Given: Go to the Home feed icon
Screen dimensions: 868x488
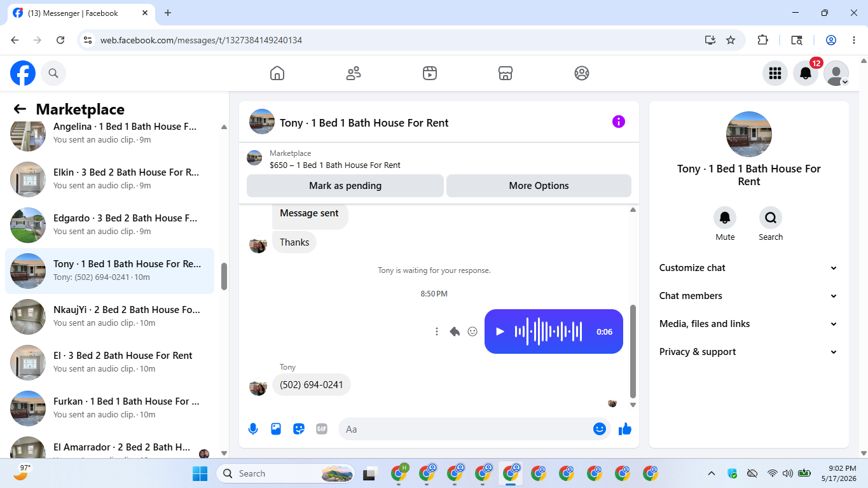Looking at the screenshot, I should (x=277, y=73).
